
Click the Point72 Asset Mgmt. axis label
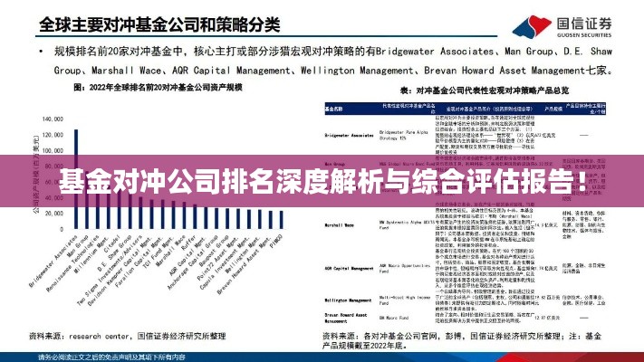217,258
